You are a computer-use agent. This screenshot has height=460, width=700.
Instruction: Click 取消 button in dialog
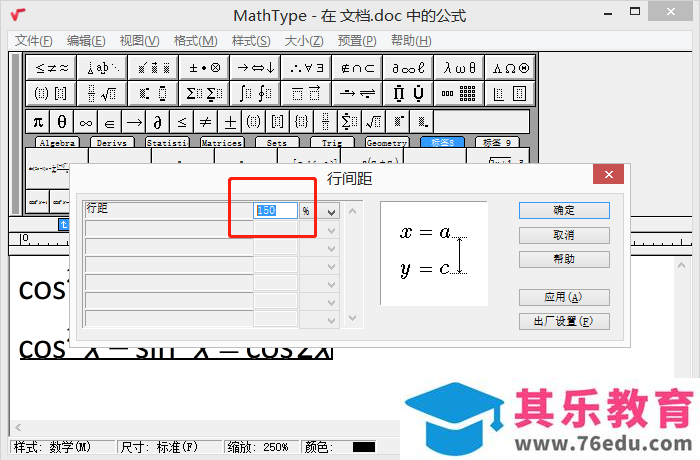click(564, 235)
